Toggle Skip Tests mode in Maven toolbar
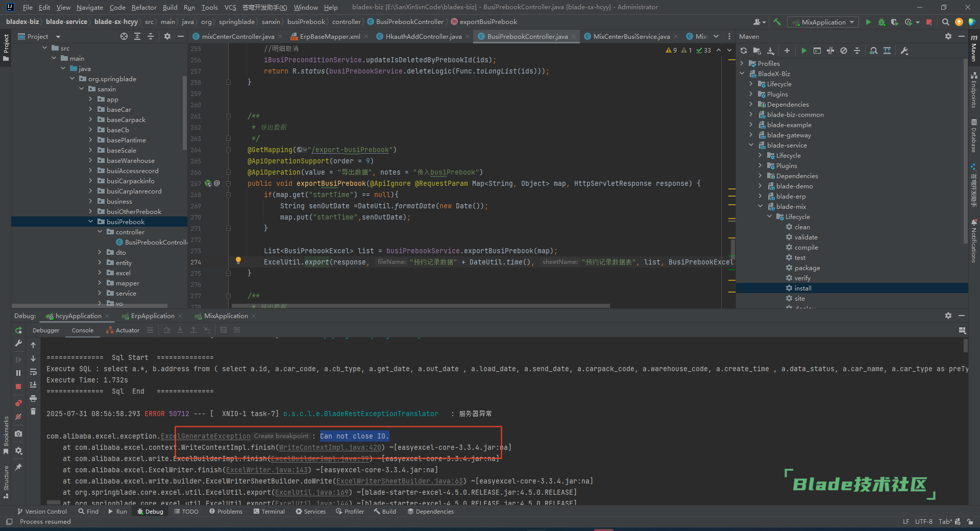Viewport: 980px width, 531px height. point(844,51)
